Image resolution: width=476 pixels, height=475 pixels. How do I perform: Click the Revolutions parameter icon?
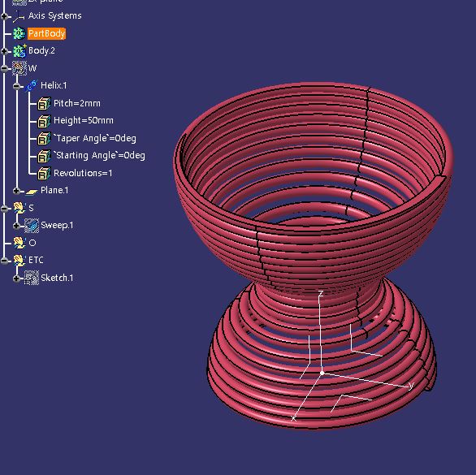[x=44, y=173]
